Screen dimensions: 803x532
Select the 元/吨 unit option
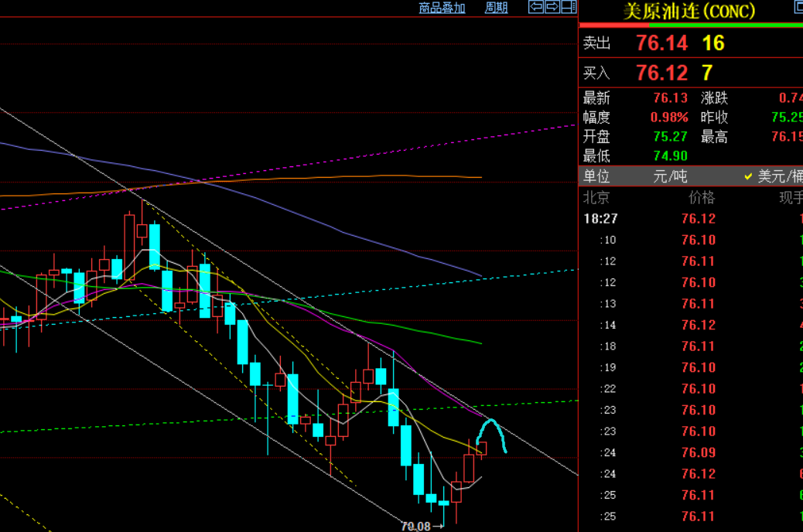coord(670,176)
